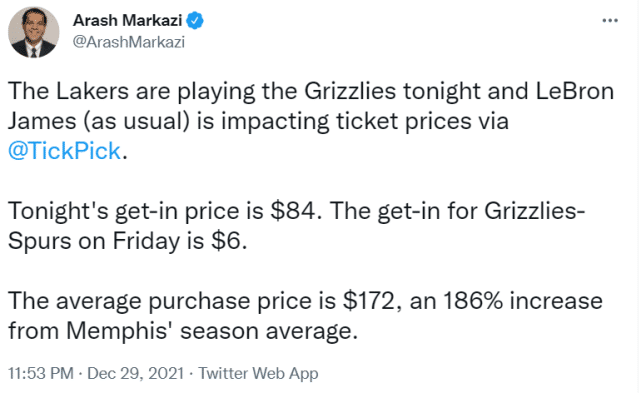Click the 186% increase figure
The width and height of the screenshot is (641, 393).
pyautogui.click(x=473, y=301)
